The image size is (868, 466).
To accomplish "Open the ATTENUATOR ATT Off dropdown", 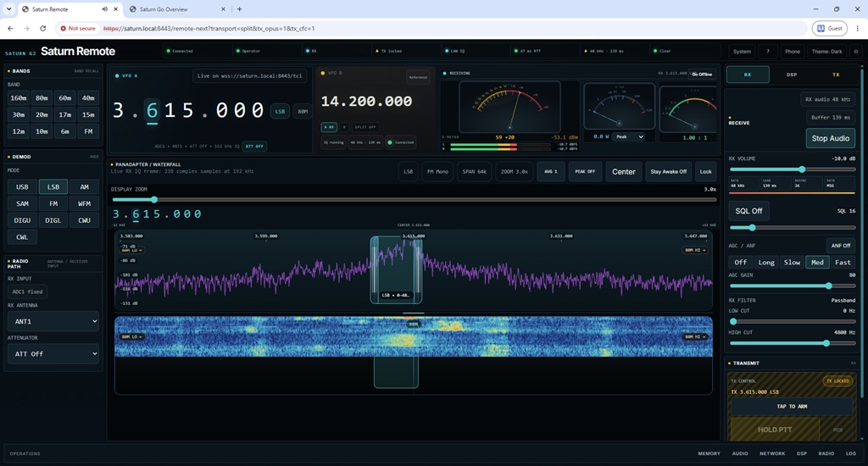I will pyautogui.click(x=53, y=353).
